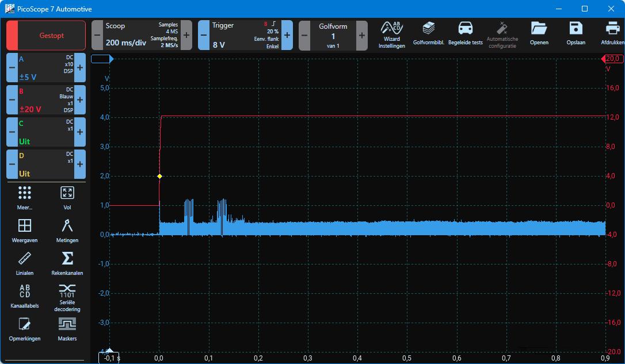Open Rekenkanalen math channels
Screen dimensions: 625x364
67,262
